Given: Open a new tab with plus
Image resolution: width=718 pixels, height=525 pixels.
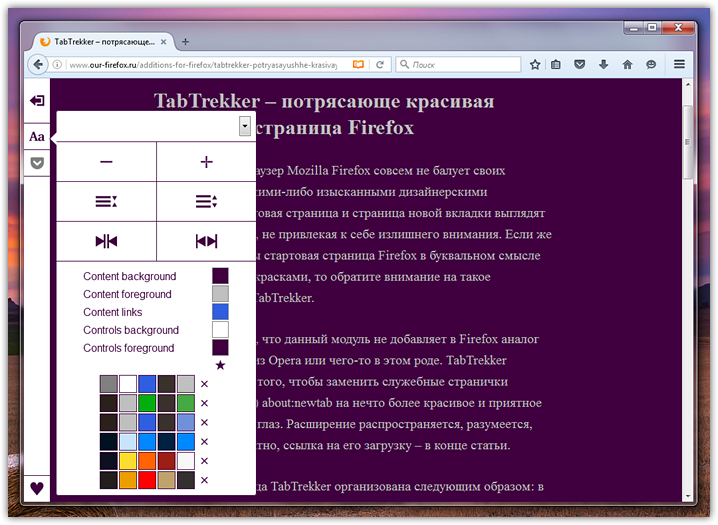Looking at the screenshot, I should coord(185,42).
